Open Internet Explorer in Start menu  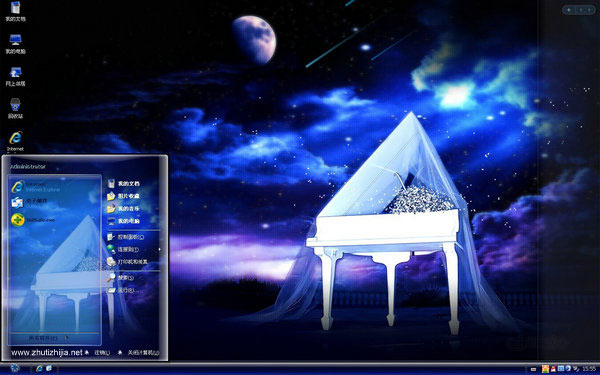click(35, 186)
